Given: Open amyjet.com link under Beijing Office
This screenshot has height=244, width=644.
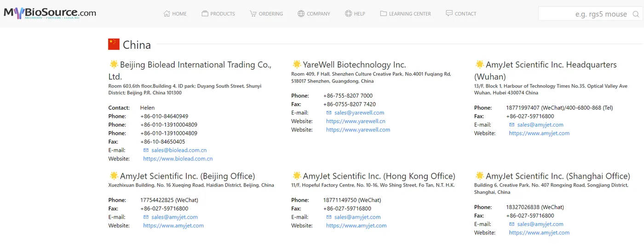Looking at the screenshot, I should pyautogui.click(x=173, y=226).
